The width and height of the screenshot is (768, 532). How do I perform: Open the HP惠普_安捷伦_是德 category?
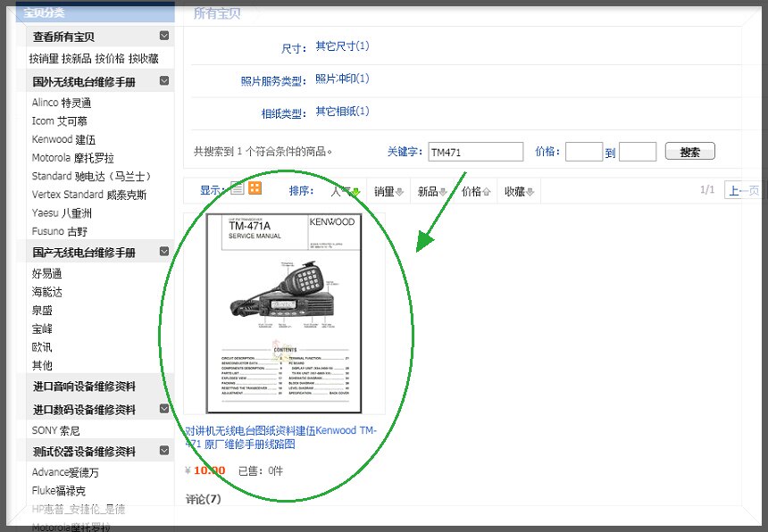tap(79, 509)
